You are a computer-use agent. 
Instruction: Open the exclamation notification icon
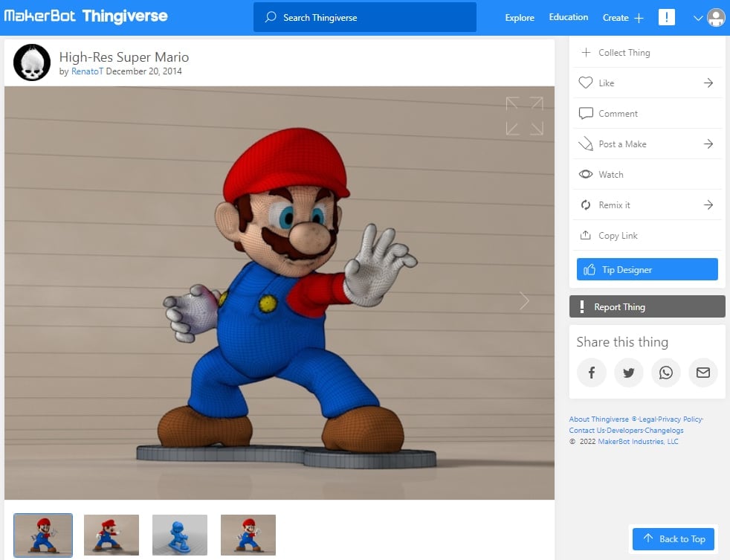coord(667,17)
